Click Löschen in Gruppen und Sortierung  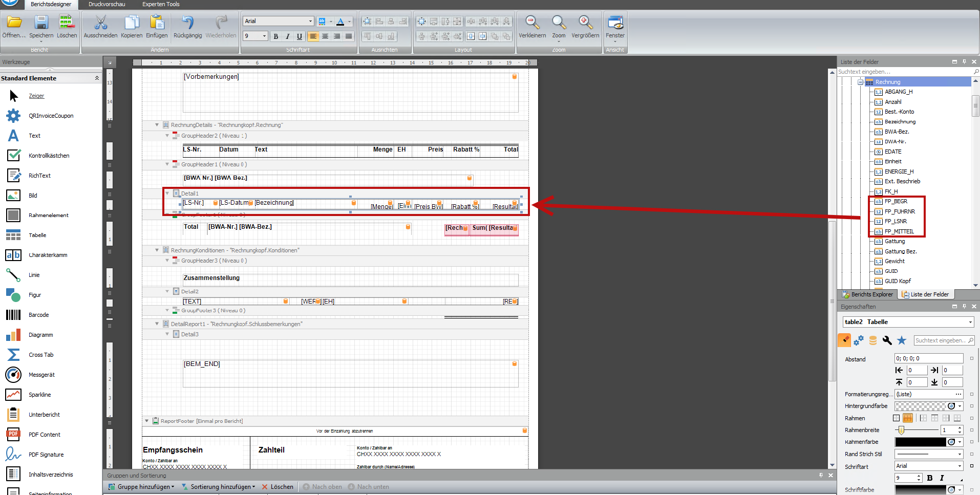click(278, 487)
